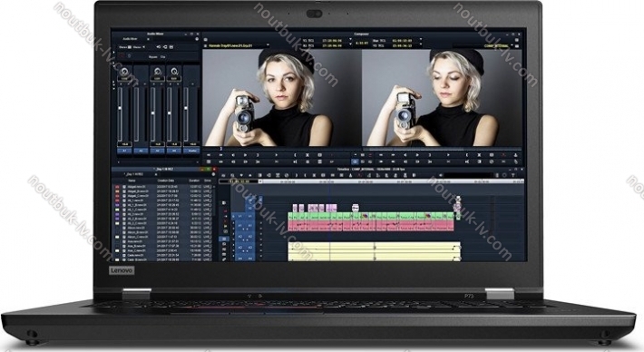This screenshot has height=352, width=644.
Task: Play the clip in the source monitor
Action: [246, 155]
